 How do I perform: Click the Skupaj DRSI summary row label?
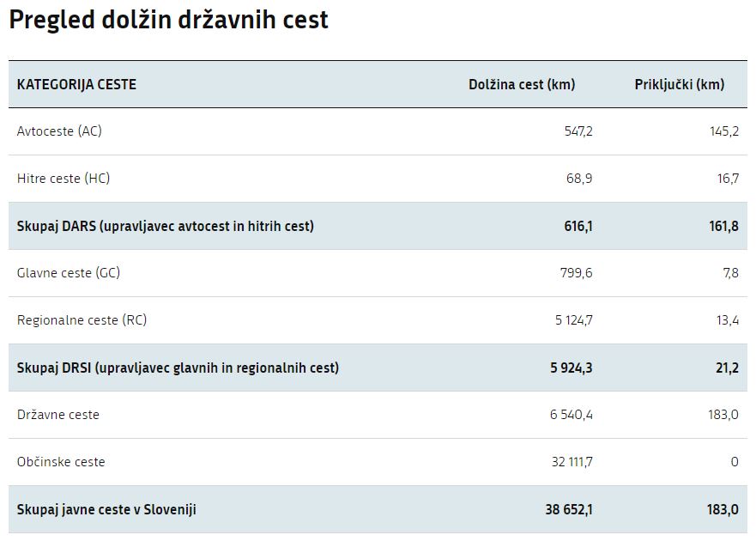click(x=178, y=368)
